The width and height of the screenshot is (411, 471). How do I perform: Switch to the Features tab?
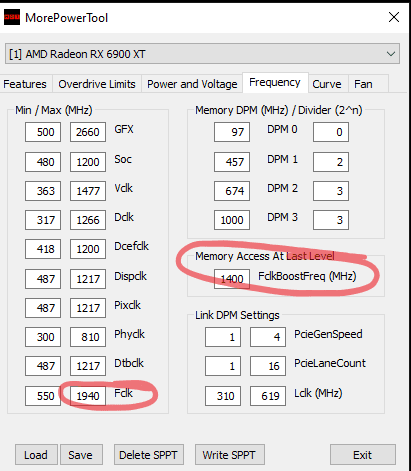(25, 84)
